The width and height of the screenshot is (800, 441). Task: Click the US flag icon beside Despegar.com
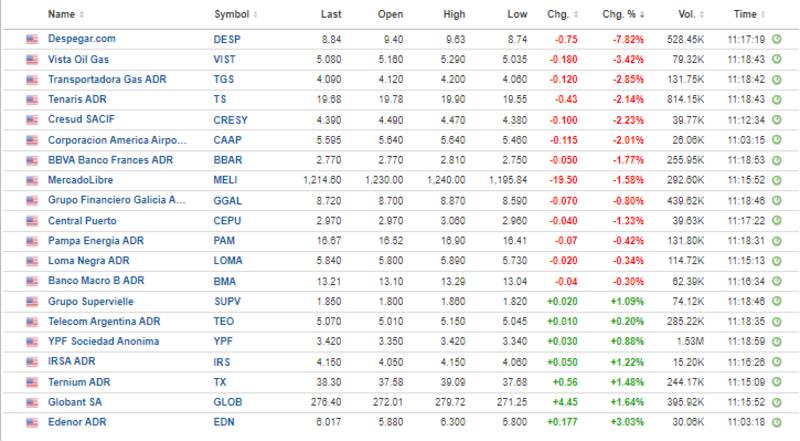[x=32, y=38]
